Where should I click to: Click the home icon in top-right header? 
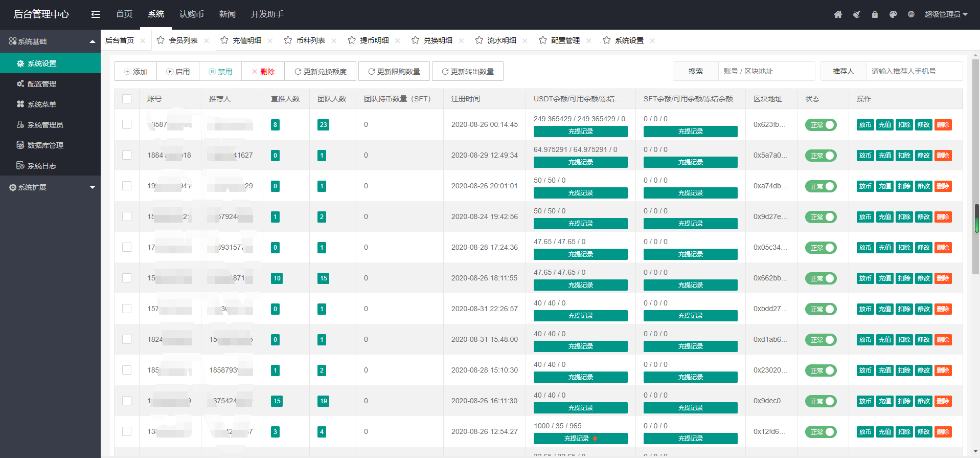click(x=838, y=14)
